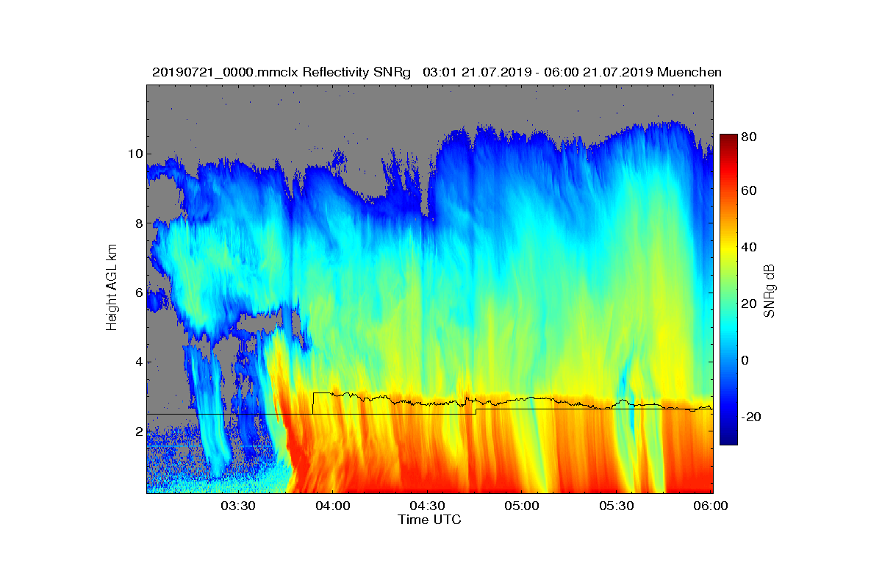Viewport: 882px width, 588px height.
Task: Click the height tick label 8
Action: [137, 223]
